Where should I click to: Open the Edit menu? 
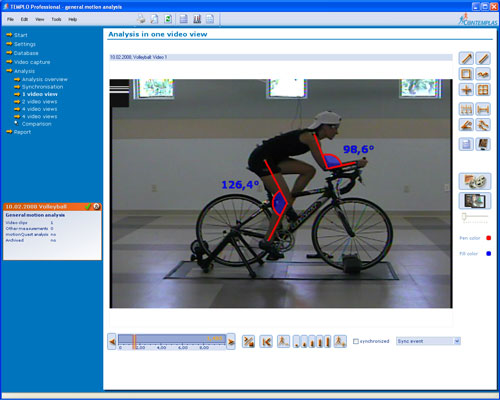pos(24,19)
